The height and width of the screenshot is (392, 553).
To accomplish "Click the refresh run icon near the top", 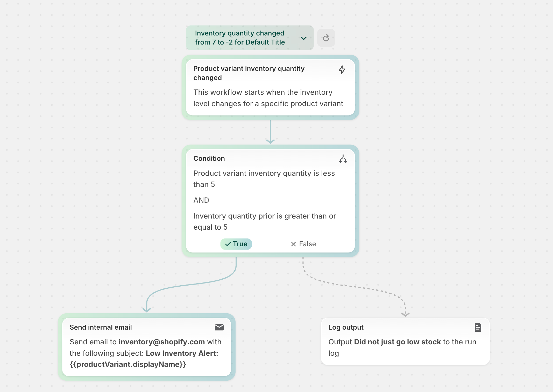I will tap(326, 38).
